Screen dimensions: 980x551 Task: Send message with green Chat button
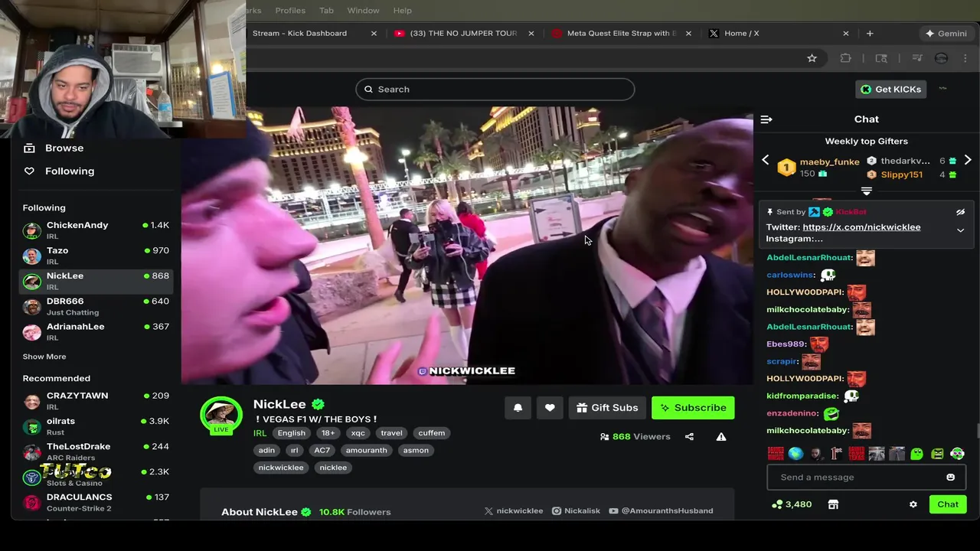click(948, 504)
